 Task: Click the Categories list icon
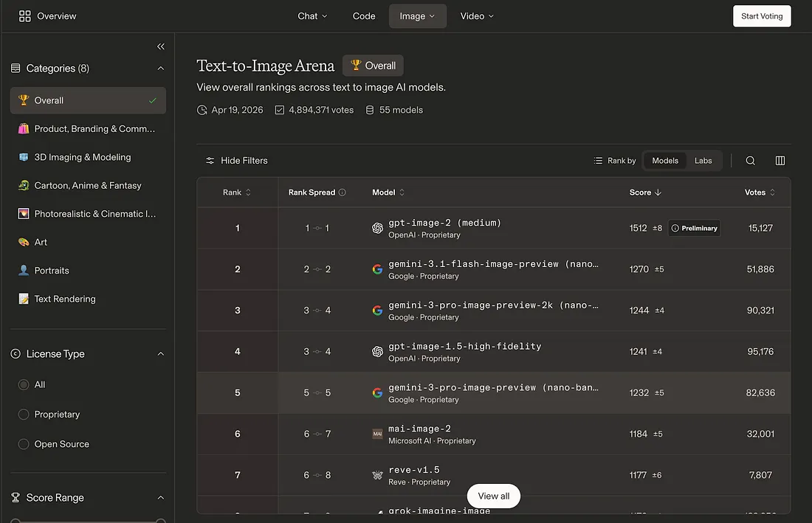point(16,69)
